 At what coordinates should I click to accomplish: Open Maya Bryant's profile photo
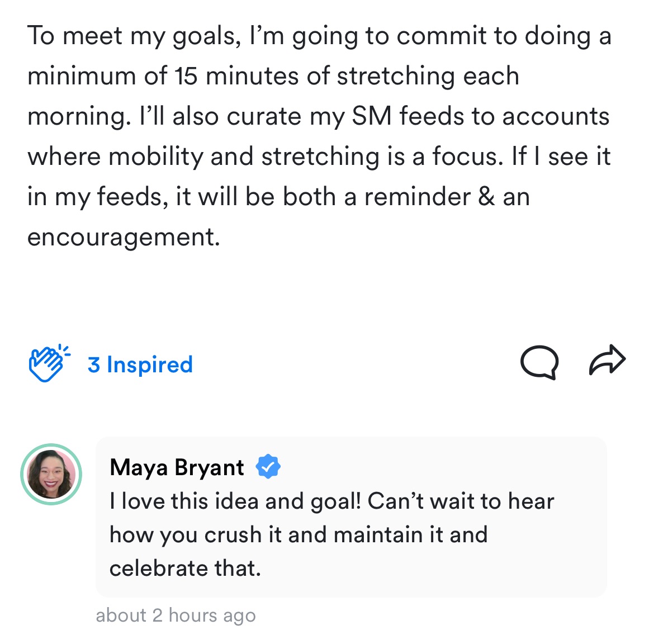point(51,475)
